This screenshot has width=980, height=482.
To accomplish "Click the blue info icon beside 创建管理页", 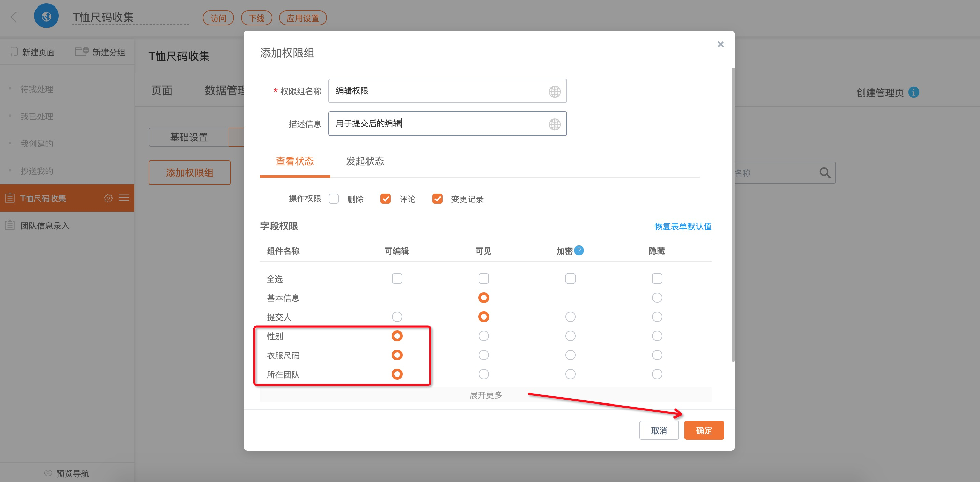I will coord(913,93).
